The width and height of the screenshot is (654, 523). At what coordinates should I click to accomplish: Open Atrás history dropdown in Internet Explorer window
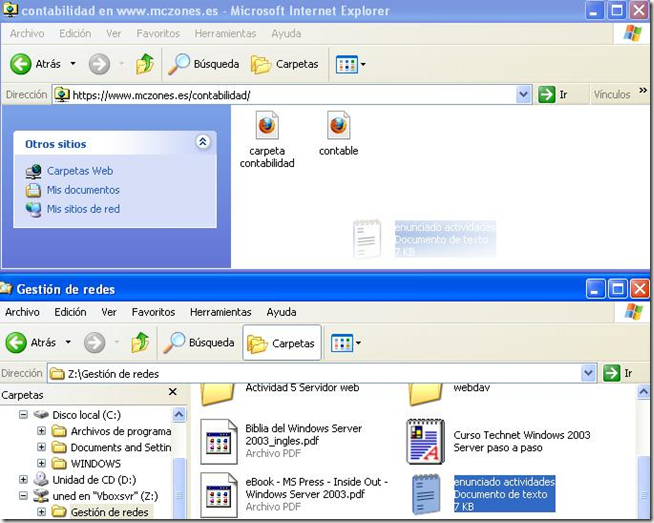click(x=73, y=64)
